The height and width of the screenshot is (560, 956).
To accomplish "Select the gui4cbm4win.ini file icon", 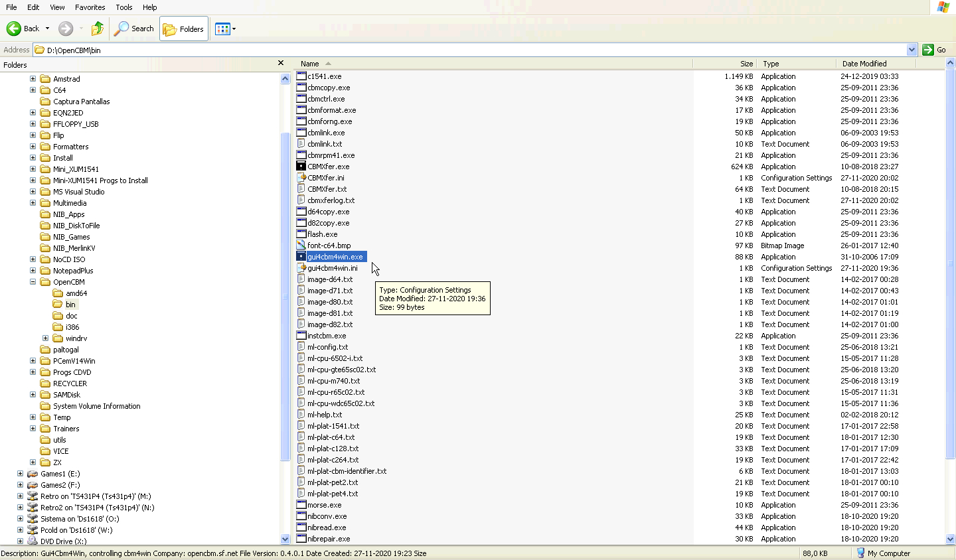I will tap(301, 268).
